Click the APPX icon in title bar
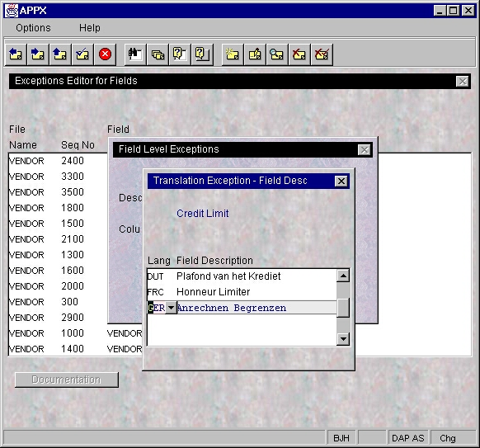The width and height of the screenshot is (480, 448). (12, 11)
